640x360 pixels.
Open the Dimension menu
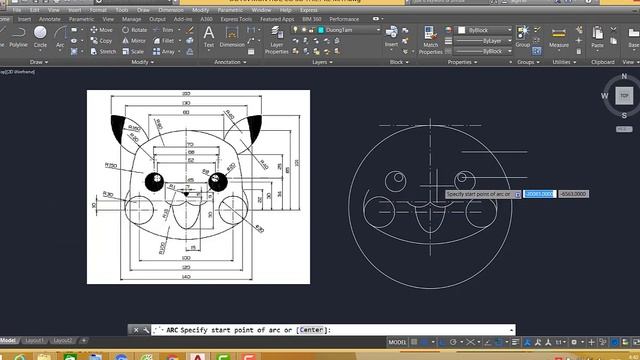(171, 10)
